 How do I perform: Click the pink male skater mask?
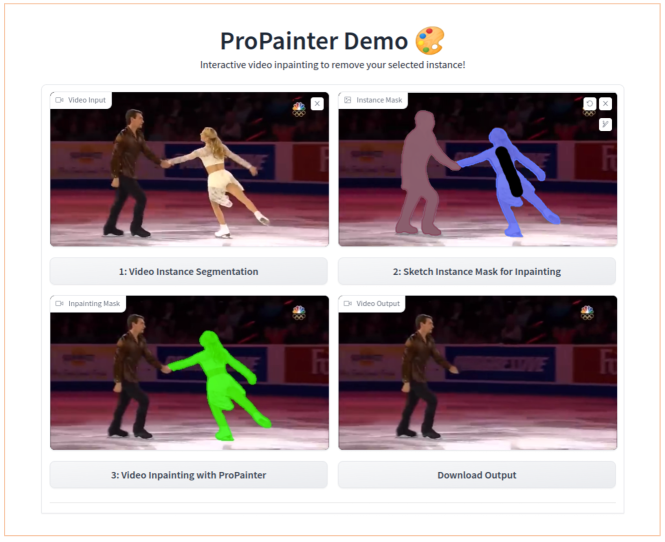coord(418,170)
